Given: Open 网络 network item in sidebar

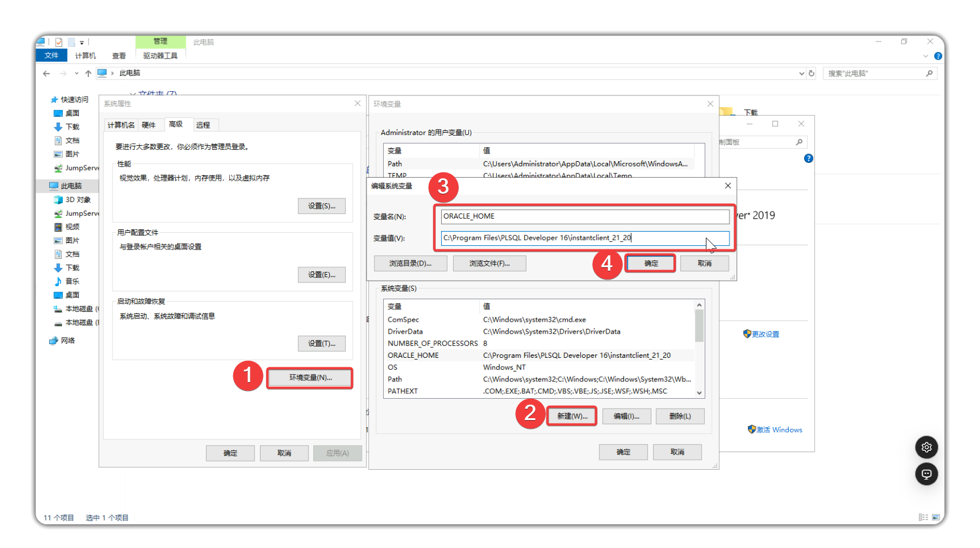Looking at the screenshot, I should coord(68,341).
